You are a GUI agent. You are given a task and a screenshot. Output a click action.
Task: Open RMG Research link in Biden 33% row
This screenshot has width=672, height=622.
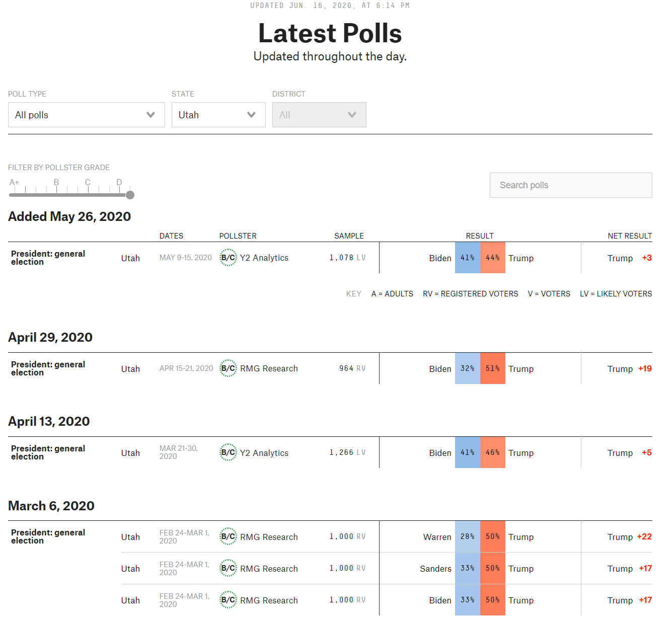click(269, 600)
